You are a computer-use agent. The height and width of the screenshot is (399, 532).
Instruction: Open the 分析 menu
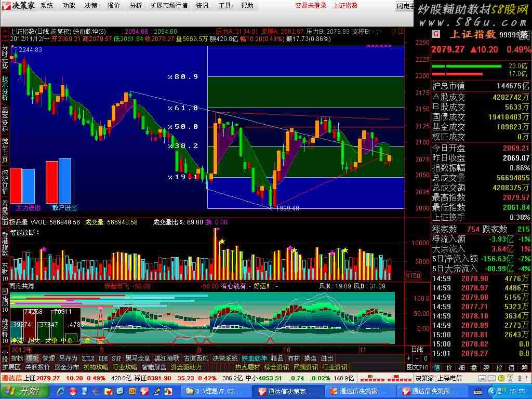[x=136, y=5]
